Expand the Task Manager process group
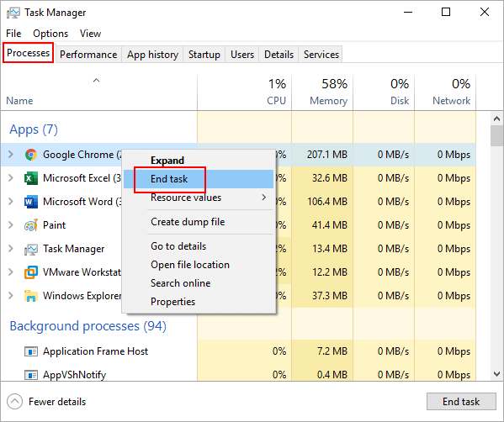 click(11, 249)
